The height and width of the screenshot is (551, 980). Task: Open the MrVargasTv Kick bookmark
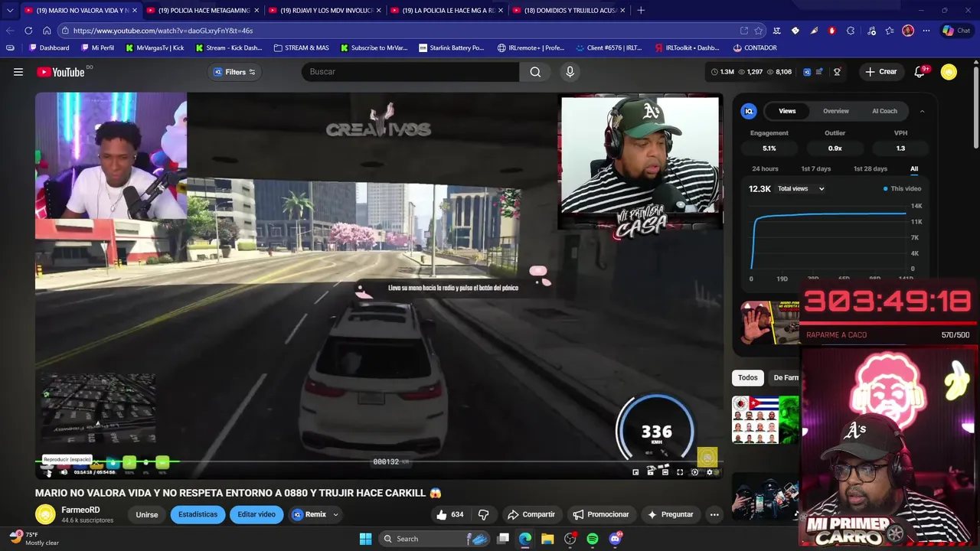(155, 47)
